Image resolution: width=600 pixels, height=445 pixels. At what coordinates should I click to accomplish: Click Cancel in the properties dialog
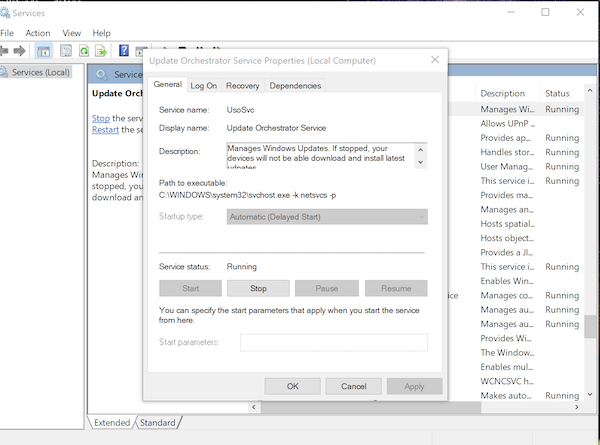click(354, 386)
